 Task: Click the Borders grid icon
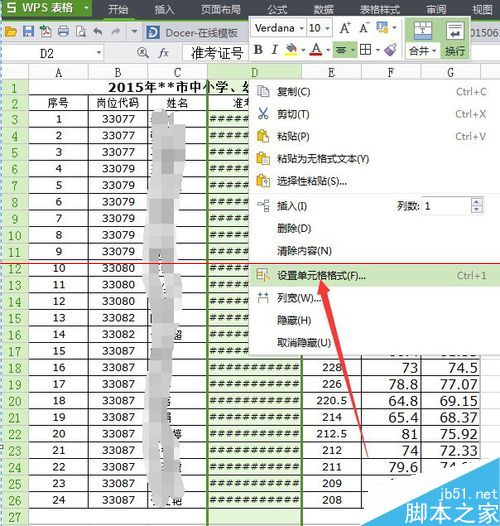(365, 50)
